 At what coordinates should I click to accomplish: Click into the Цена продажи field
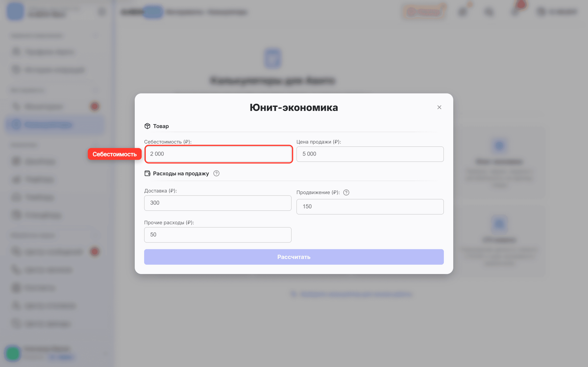tap(370, 154)
